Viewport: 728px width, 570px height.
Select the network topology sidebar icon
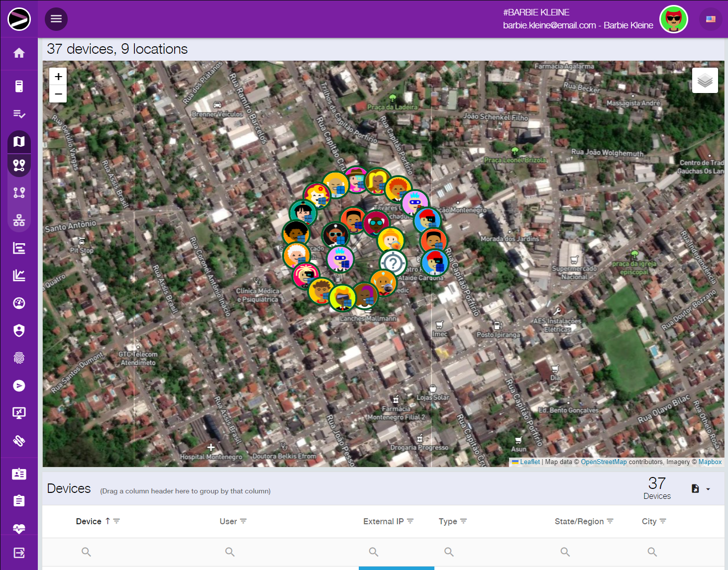(x=19, y=220)
